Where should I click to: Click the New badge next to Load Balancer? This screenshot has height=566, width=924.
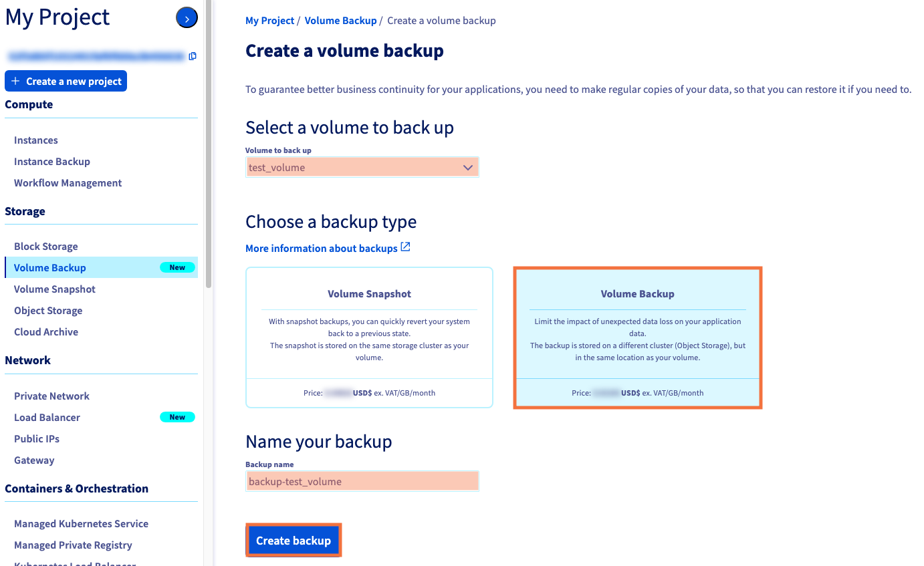tap(177, 417)
